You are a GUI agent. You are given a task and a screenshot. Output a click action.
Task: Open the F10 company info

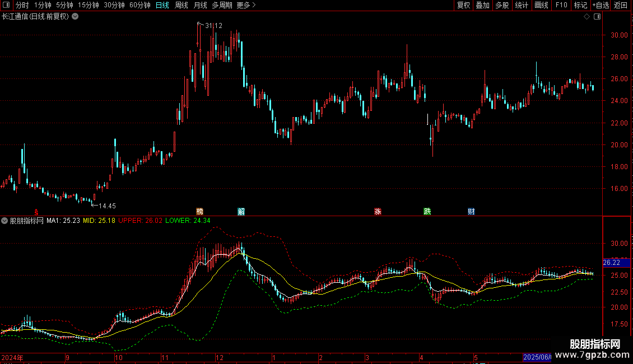pyautogui.click(x=561, y=5)
